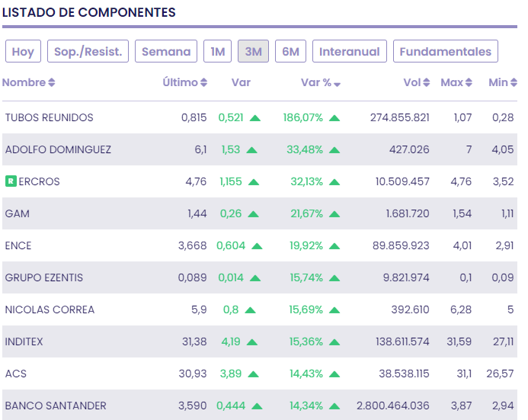Screen dimensions: 528x420
Task: Click the up arrow next to 0,014
Action: coord(255,278)
